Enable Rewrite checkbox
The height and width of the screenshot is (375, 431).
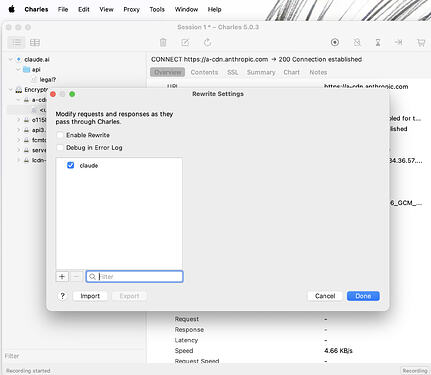coord(60,135)
